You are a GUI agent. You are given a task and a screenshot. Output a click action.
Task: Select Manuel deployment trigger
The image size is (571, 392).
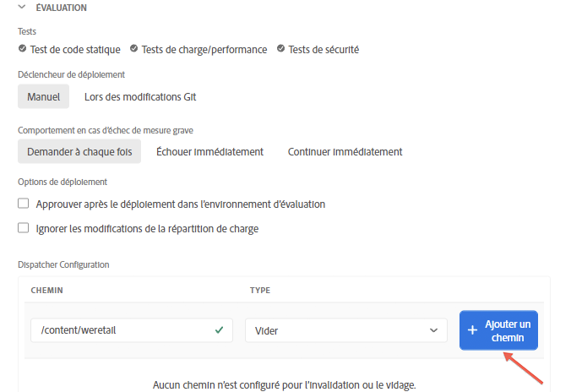pyautogui.click(x=43, y=96)
